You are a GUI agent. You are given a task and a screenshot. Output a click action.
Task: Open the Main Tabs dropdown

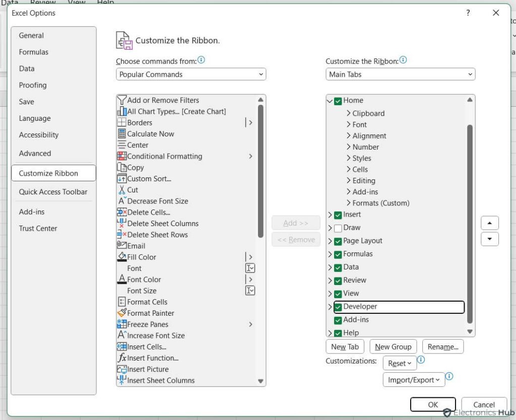[x=400, y=74]
